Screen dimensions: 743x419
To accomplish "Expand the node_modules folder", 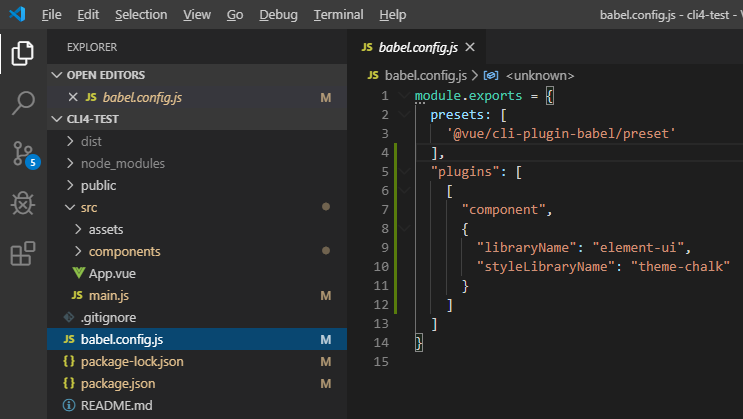I will (x=70, y=163).
